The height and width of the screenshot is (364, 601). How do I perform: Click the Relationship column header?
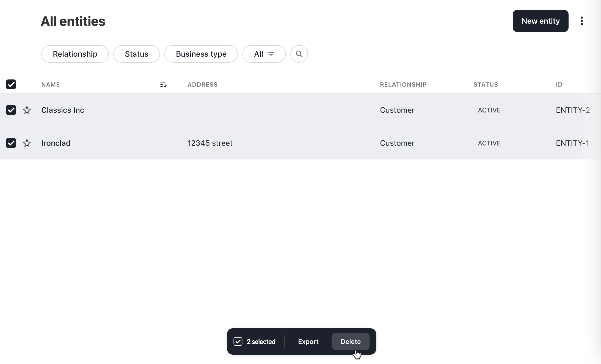(x=403, y=85)
